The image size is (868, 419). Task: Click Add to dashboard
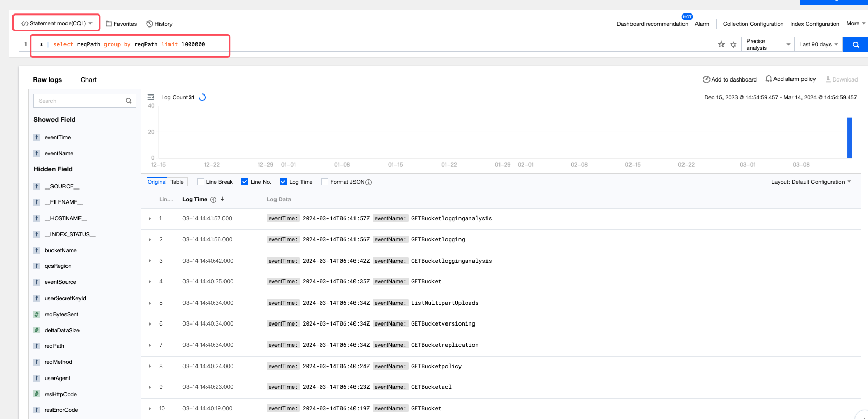(x=730, y=79)
